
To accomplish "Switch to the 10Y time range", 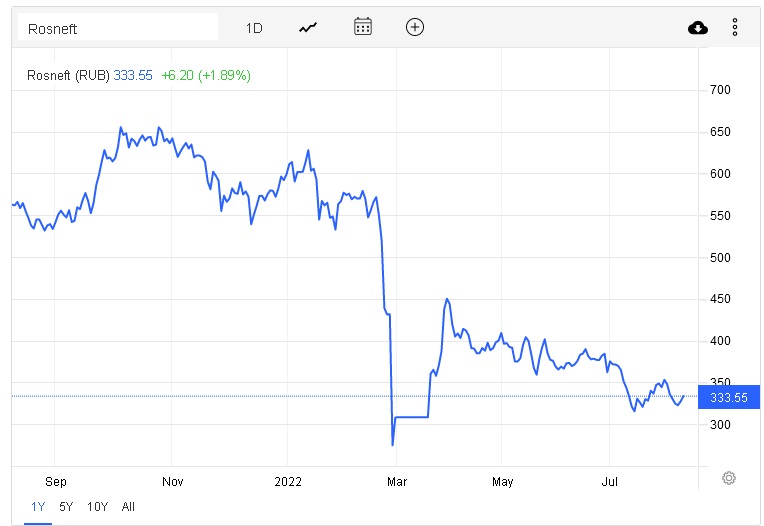I will (x=97, y=507).
